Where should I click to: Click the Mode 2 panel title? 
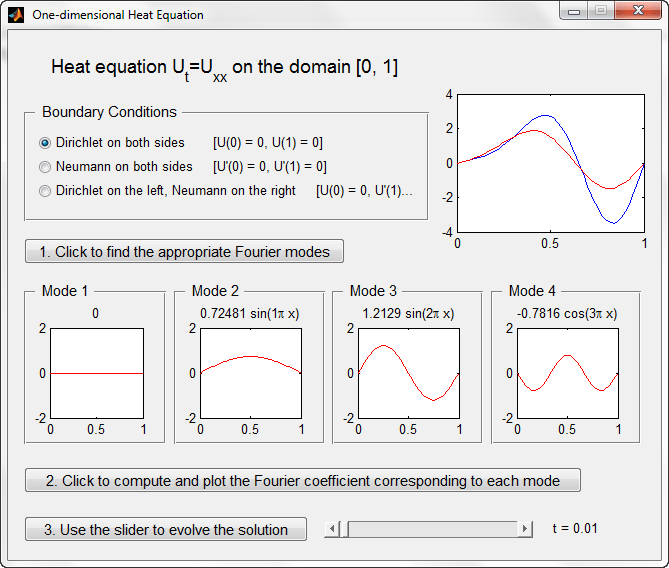(x=215, y=291)
